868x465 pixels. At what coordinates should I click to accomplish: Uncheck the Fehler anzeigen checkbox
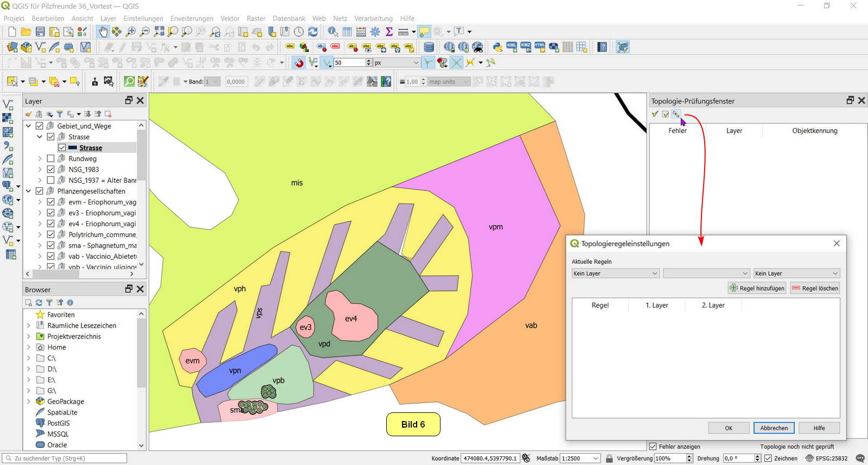click(x=653, y=447)
